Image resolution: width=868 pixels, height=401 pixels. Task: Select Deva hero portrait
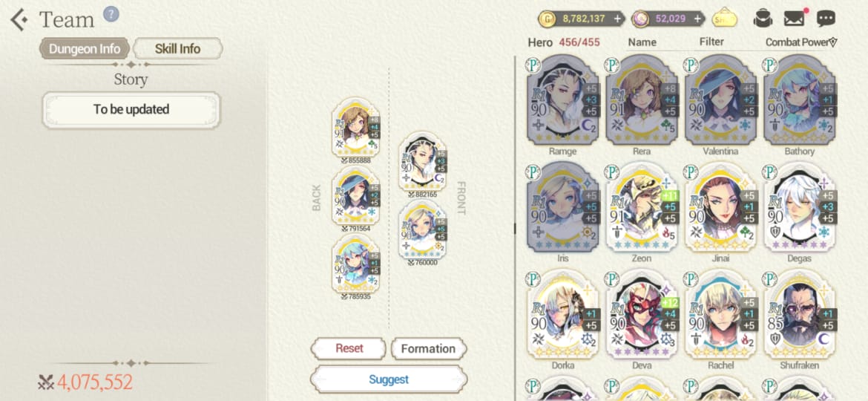point(641,315)
